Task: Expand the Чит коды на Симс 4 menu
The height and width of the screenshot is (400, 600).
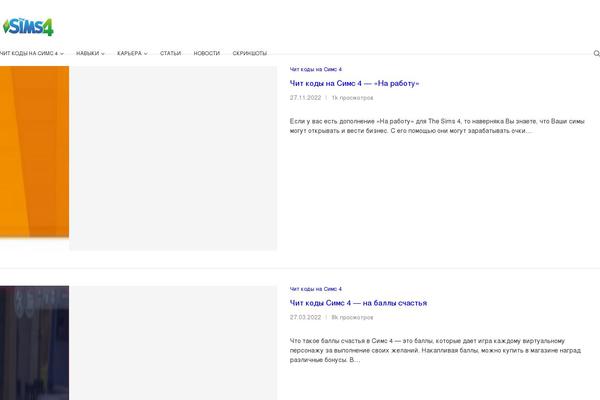Action: click(x=31, y=53)
